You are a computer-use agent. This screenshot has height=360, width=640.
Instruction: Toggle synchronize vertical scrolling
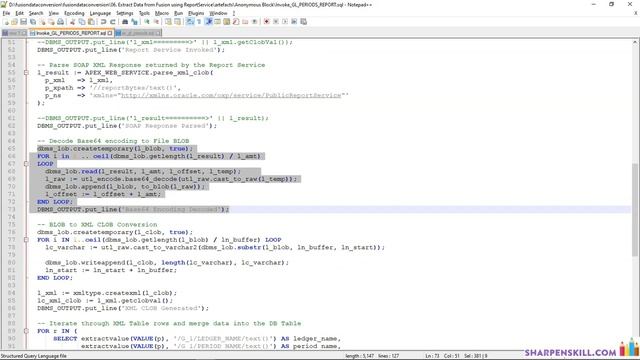coord(168,22)
